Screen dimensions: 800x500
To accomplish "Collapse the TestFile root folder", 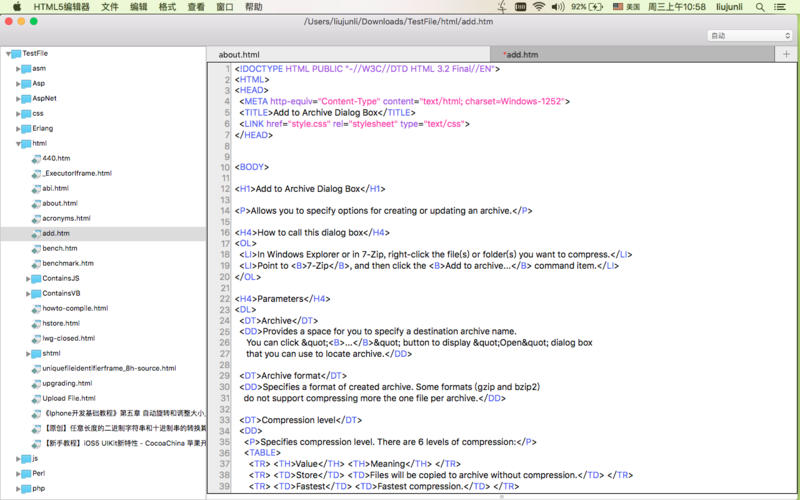I will click(7, 54).
